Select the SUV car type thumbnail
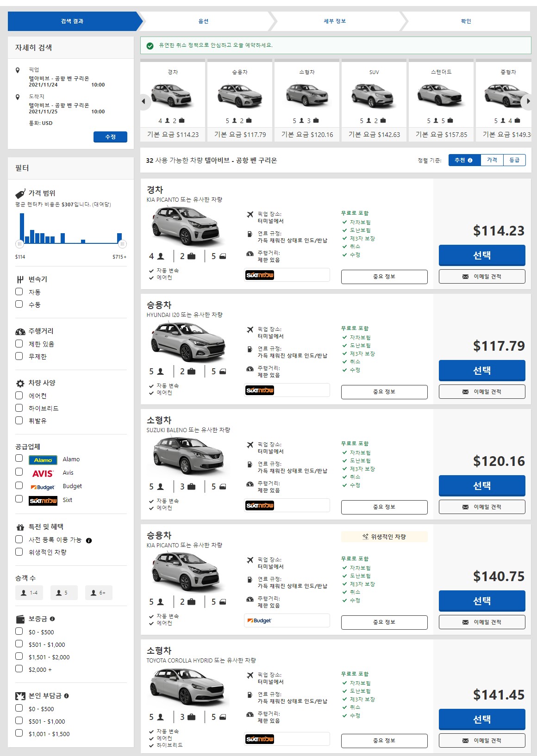This screenshot has width=537, height=756. (x=374, y=99)
